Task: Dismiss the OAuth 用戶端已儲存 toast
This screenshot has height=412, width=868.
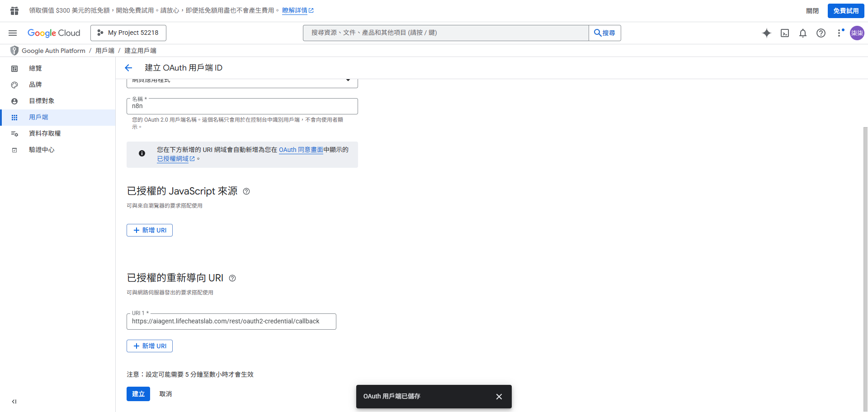Action: (x=499, y=397)
